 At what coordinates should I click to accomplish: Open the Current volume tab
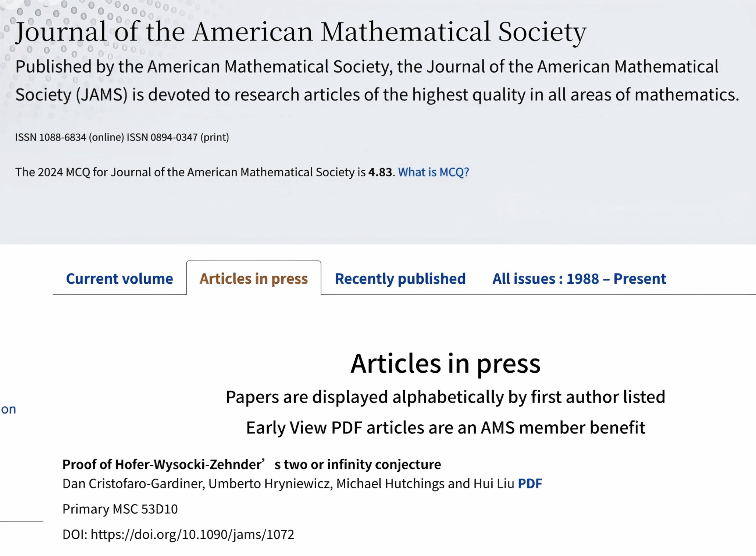(x=119, y=279)
